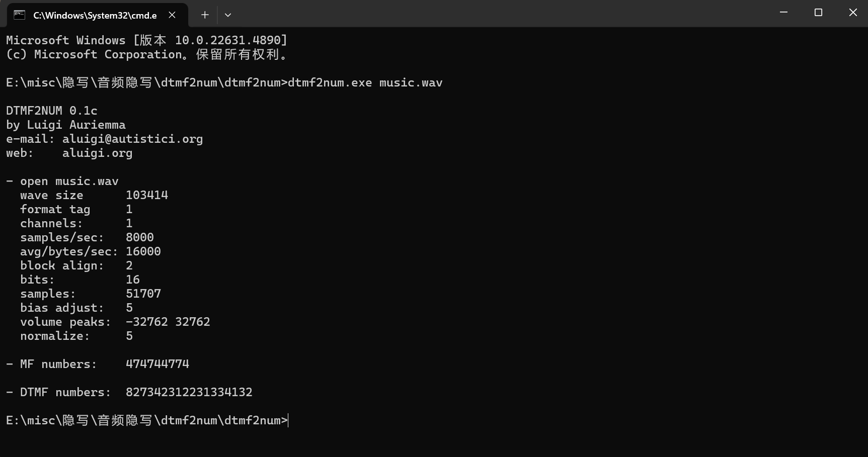Minimize the terminal window
Viewport: 868px width, 457px height.
point(783,13)
